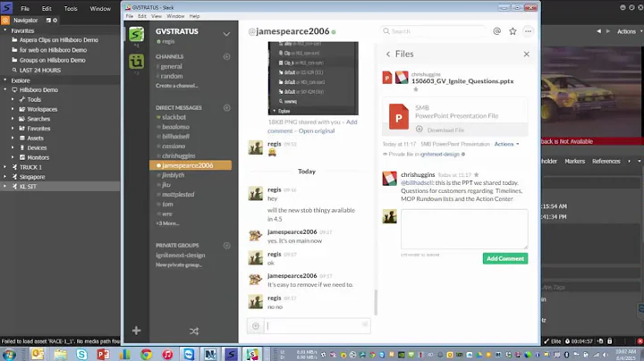Click the attach file plus icon
Viewport: 644px width, 361px height.
pos(256,326)
